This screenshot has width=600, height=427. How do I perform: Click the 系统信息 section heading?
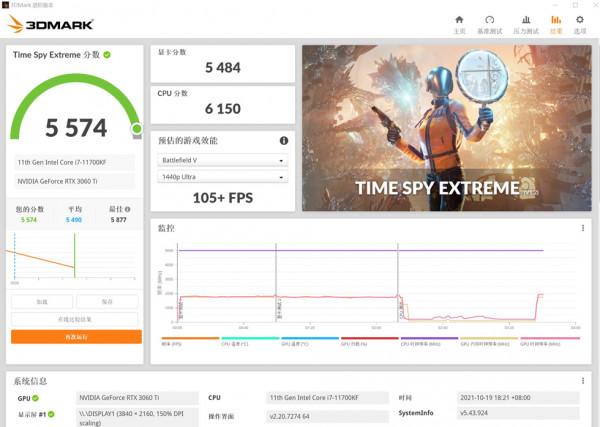point(30,381)
